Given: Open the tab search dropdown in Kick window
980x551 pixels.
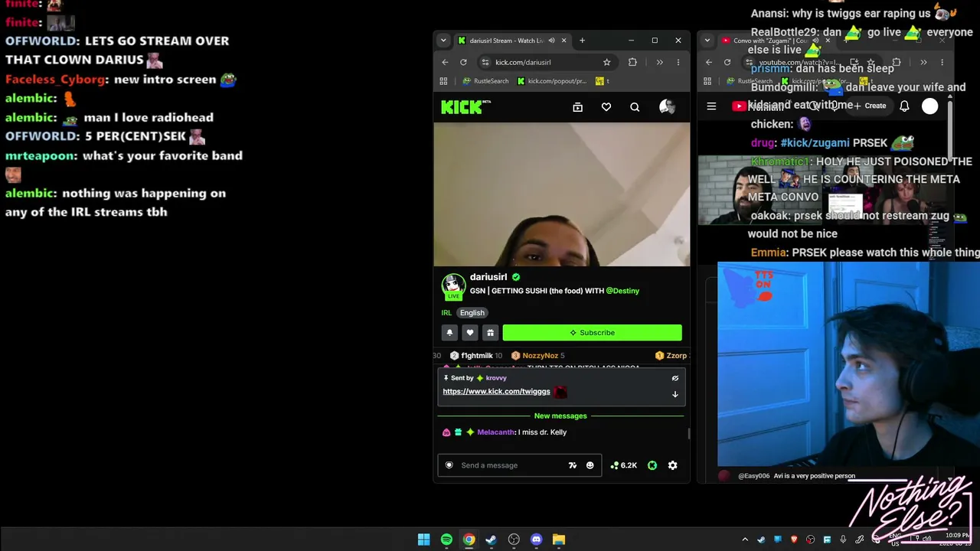Looking at the screenshot, I should pyautogui.click(x=443, y=41).
